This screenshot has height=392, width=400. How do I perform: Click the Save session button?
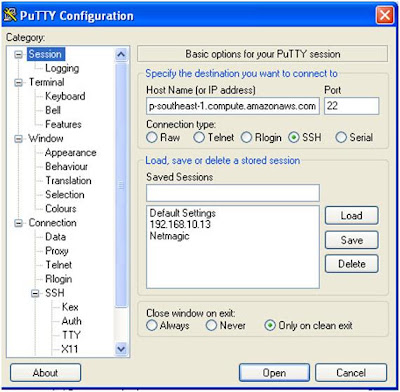point(352,240)
